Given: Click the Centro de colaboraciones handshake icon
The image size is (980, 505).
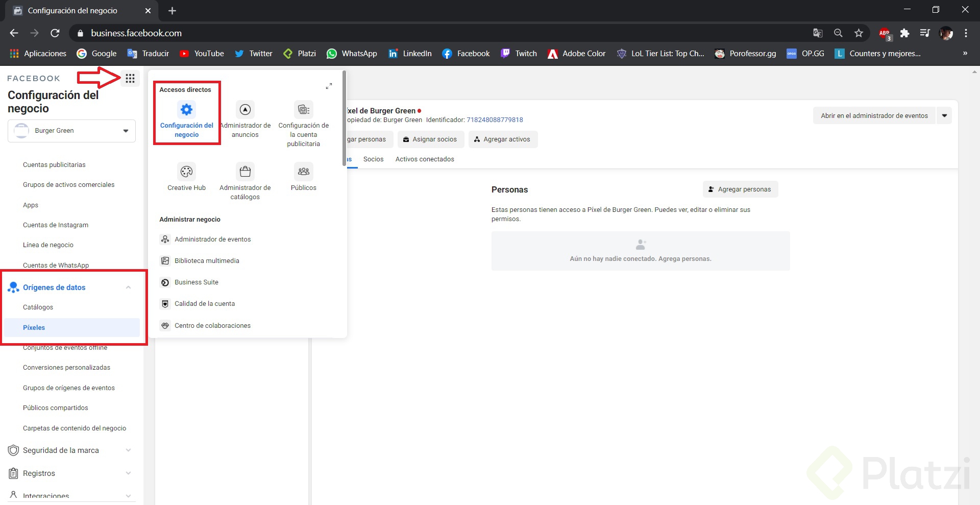Looking at the screenshot, I should click(165, 325).
